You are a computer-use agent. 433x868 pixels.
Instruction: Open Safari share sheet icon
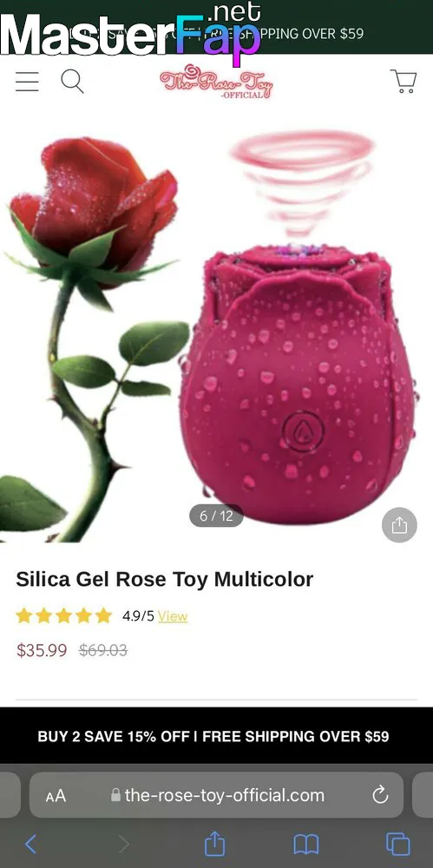pyautogui.click(x=215, y=844)
